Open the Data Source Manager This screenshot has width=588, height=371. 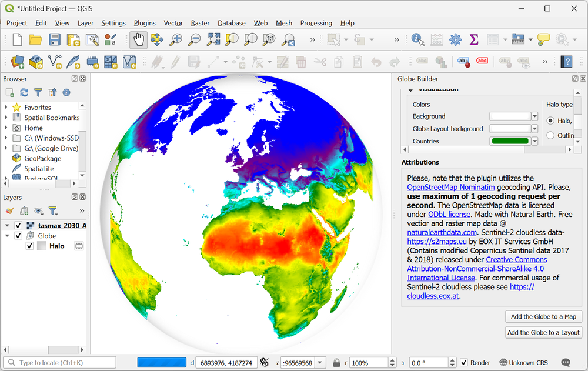pyautogui.click(x=17, y=62)
